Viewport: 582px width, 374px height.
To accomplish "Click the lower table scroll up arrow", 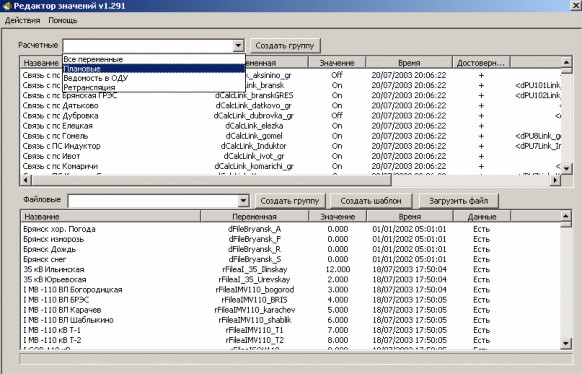I will coord(565,216).
